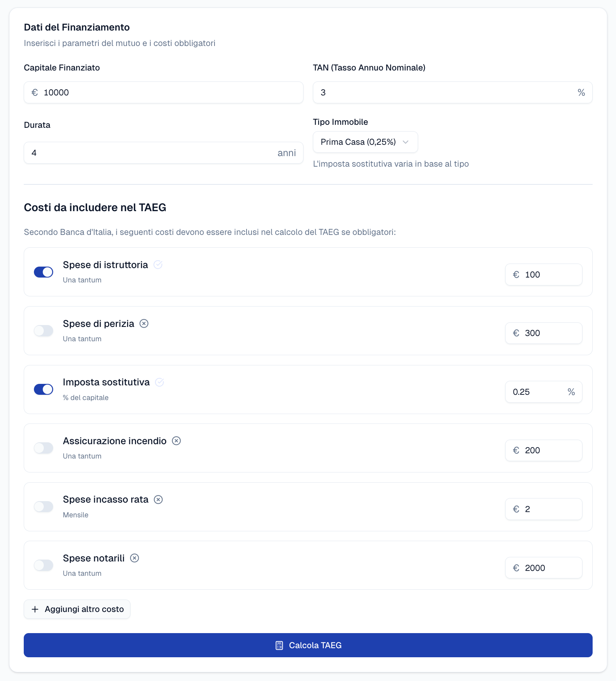The width and height of the screenshot is (616, 681).
Task: Turn on the Spese incasso rata toggle
Action: pyautogui.click(x=44, y=506)
